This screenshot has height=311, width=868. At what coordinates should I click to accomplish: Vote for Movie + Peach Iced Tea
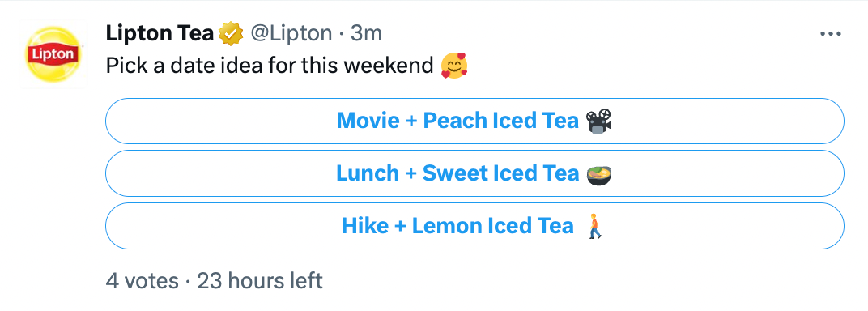coord(474,121)
